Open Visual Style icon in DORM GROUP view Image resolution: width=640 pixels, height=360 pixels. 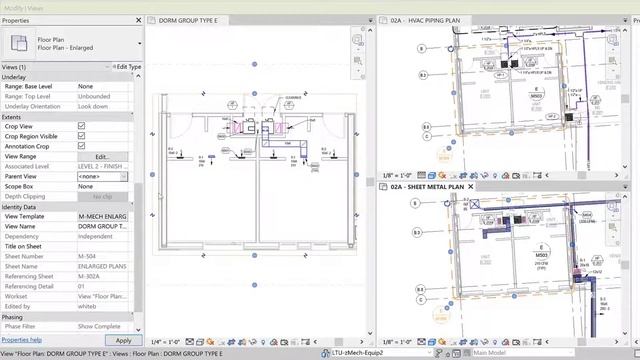tap(200, 342)
